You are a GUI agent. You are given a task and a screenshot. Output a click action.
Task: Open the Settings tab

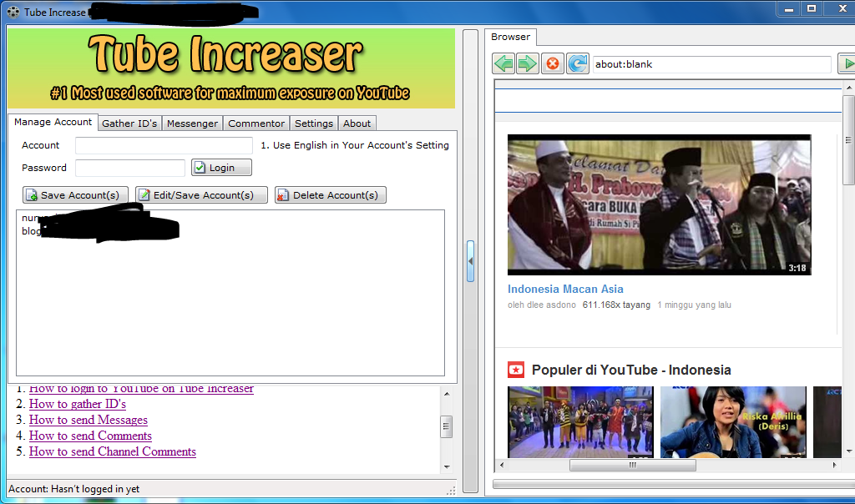tap(314, 123)
